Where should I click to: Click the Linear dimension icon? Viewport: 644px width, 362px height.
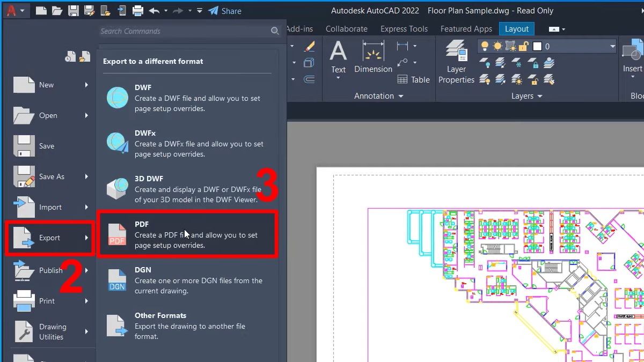coord(402,47)
